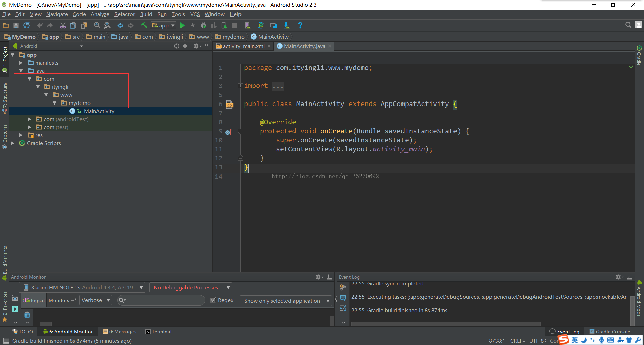Viewport: 644px width, 345px height.
Task: Open the Project Structure icon
Action: (x=274, y=25)
